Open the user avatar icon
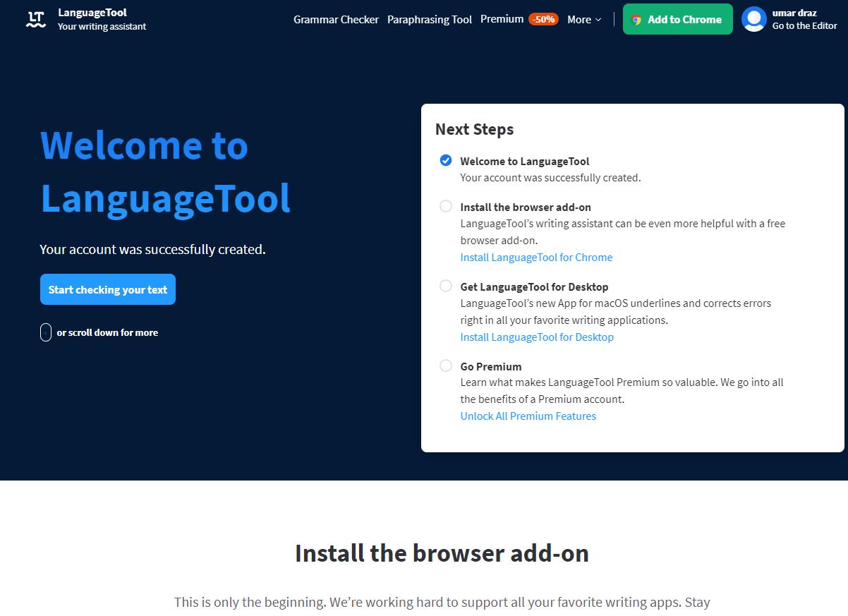848x616 pixels. coord(753,19)
